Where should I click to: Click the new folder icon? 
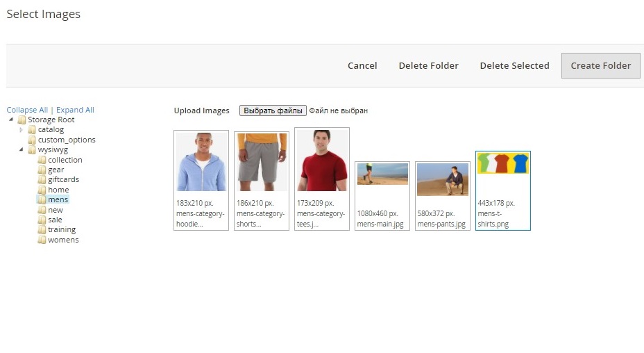pyautogui.click(x=42, y=210)
